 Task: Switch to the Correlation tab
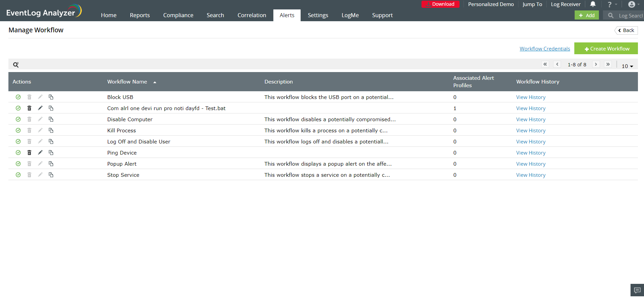point(251,15)
